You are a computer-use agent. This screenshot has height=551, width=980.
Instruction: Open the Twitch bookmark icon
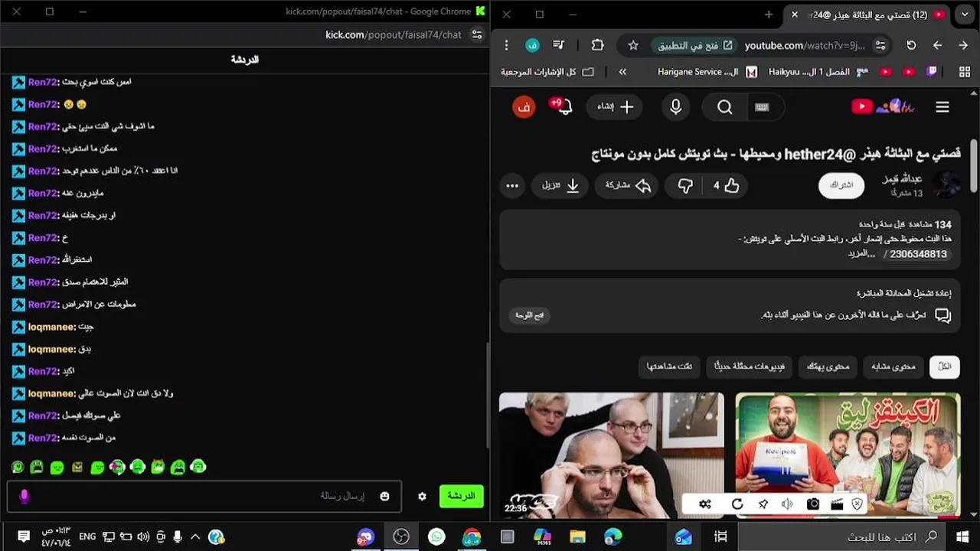(x=932, y=72)
